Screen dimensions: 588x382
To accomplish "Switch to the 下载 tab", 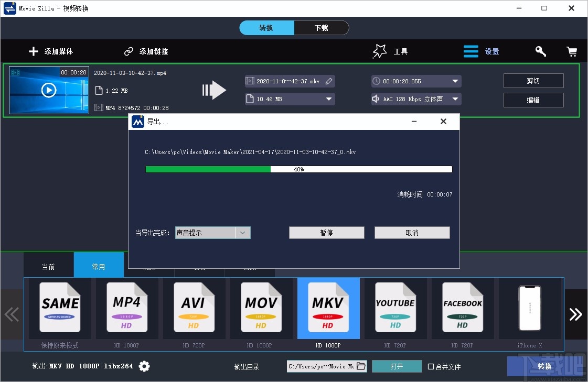I will coord(322,28).
